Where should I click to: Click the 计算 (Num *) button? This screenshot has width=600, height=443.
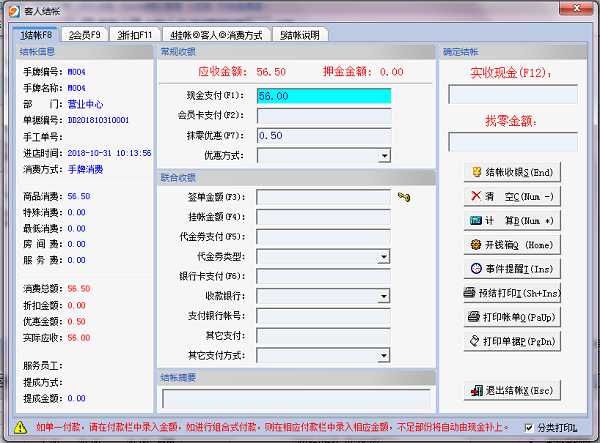[512, 221]
